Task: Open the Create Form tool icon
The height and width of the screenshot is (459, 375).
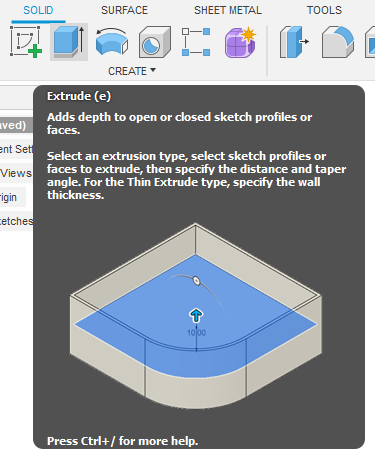Action: pyautogui.click(x=240, y=42)
